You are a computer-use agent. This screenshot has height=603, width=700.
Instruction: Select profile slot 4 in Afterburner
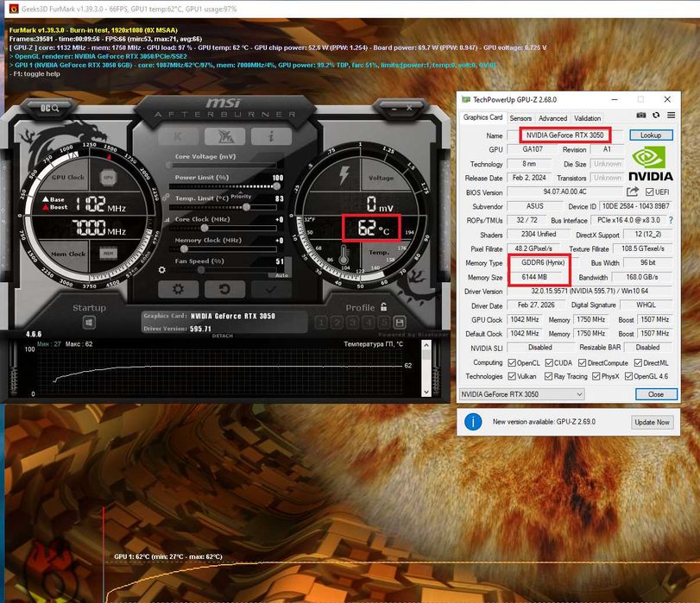point(369,322)
